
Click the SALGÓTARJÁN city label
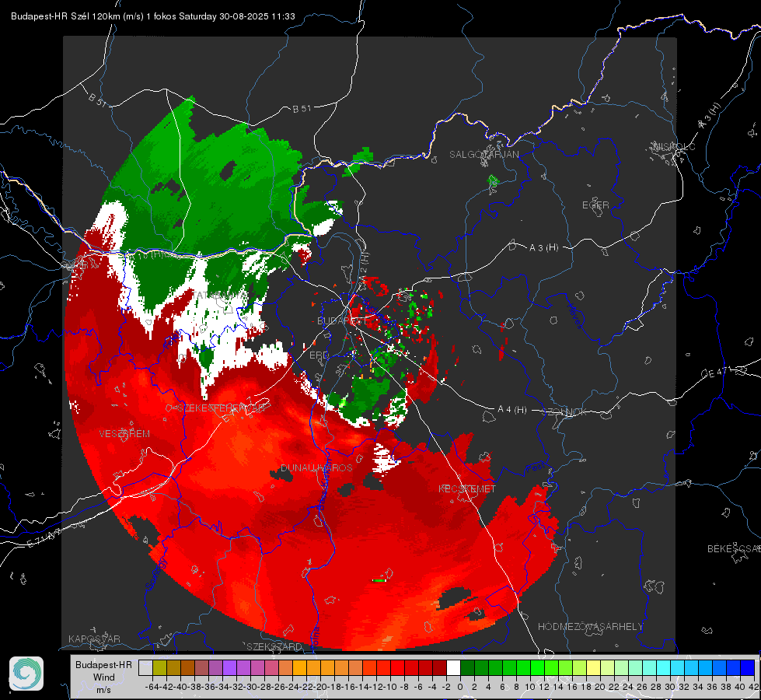click(483, 155)
